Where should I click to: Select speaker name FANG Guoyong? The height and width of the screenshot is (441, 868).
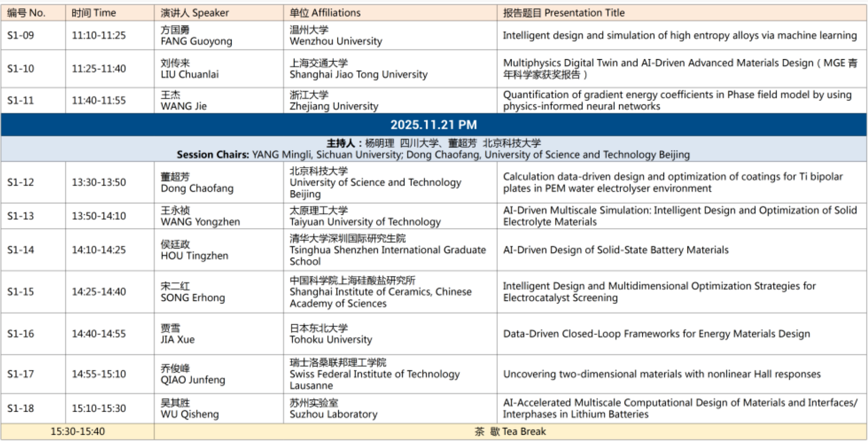196,41
